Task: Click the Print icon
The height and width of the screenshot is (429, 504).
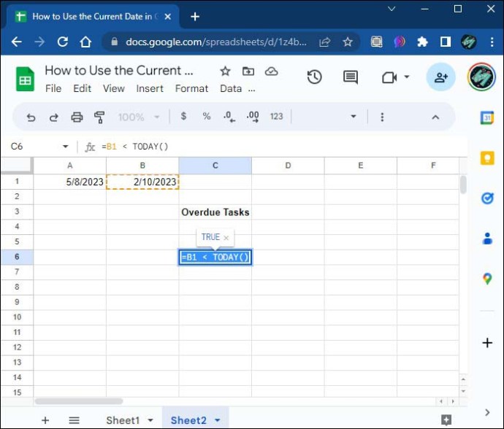Action: [x=77, y=117]
